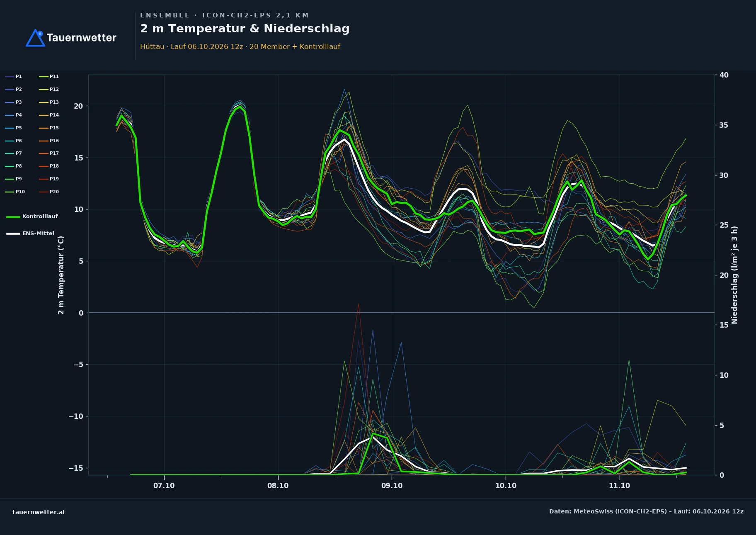Viewport: 756px width, 535px height.
Task: Click the tauernwetter.at footer link
Action: click(x=39, y=512)
